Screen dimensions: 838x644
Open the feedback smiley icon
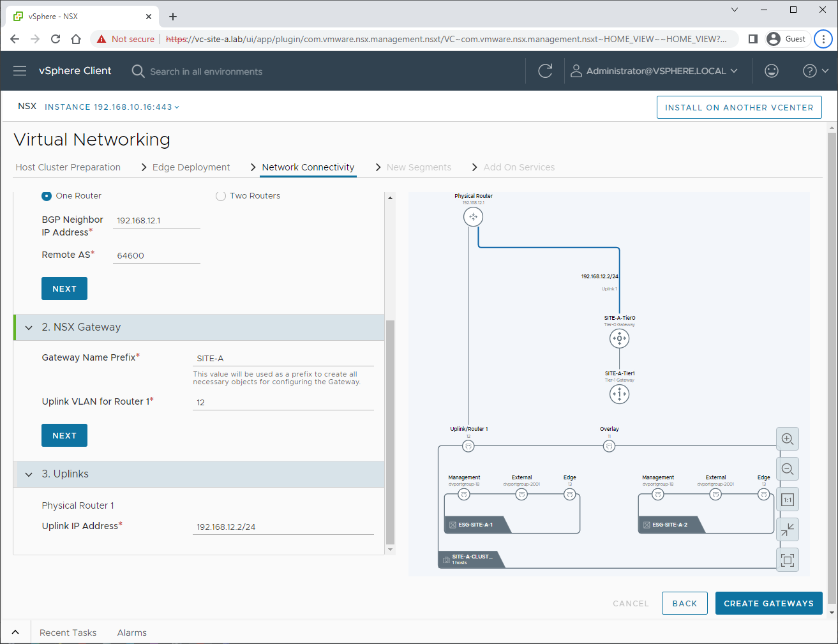772,71
